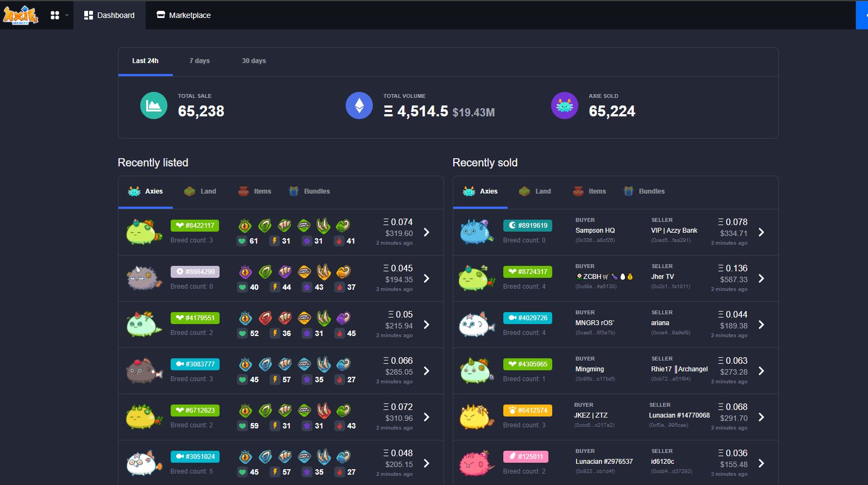
Task: Click seller name id6120c
Action: [x=663, y=462]
